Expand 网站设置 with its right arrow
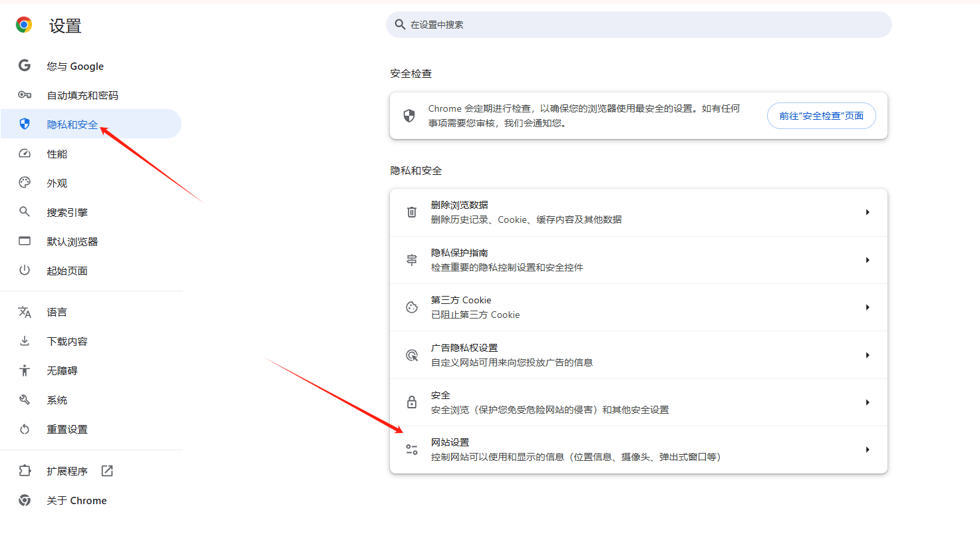The height and width of the screenshot is (556, 980). point(868,450)
